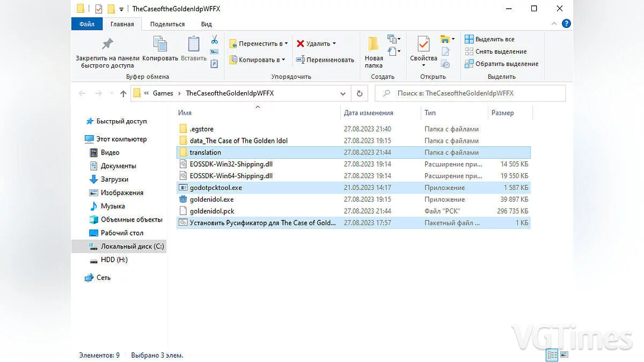Viewport: 644px width, 362px height.
Task: Click the Copy icon in ribbon
Action: coord(160,45)
